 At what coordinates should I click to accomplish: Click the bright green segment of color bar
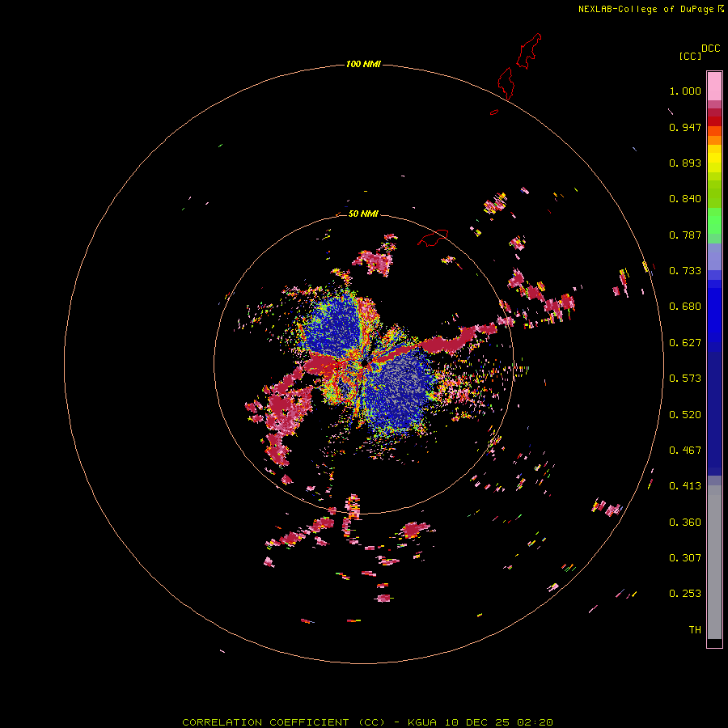point(714,221)
